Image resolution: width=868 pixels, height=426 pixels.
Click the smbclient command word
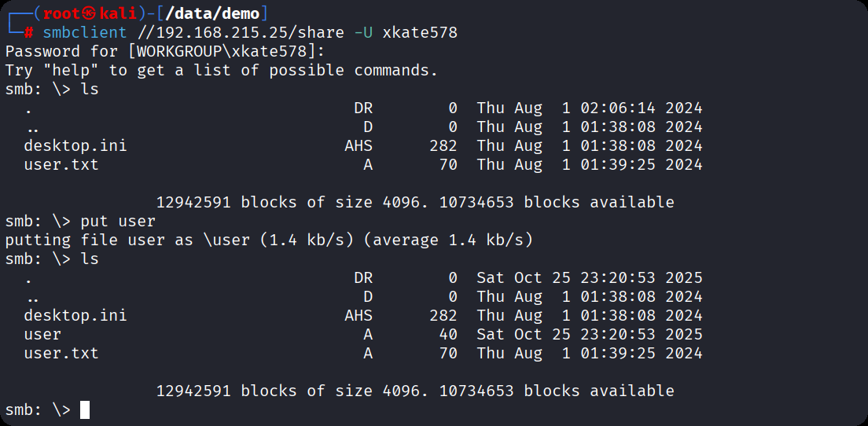(84, 32)
